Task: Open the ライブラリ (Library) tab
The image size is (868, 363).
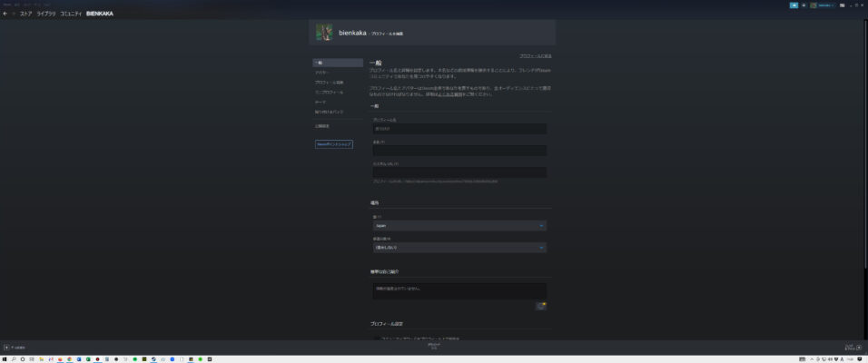Action: pos(46,14)
